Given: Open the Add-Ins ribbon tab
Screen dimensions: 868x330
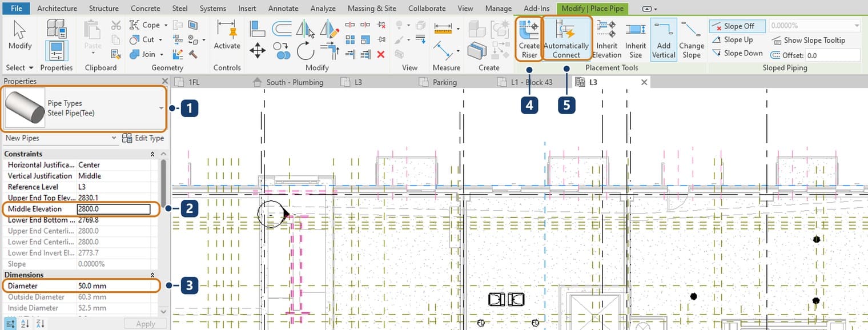Looking at the screenshot, I should point(536,9).
